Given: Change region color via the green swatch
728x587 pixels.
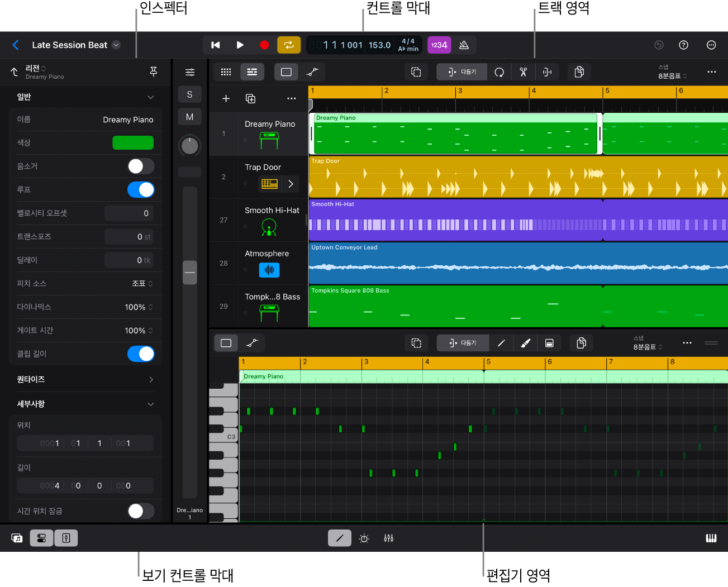Looking at the screenshot, I should (133, 142).
